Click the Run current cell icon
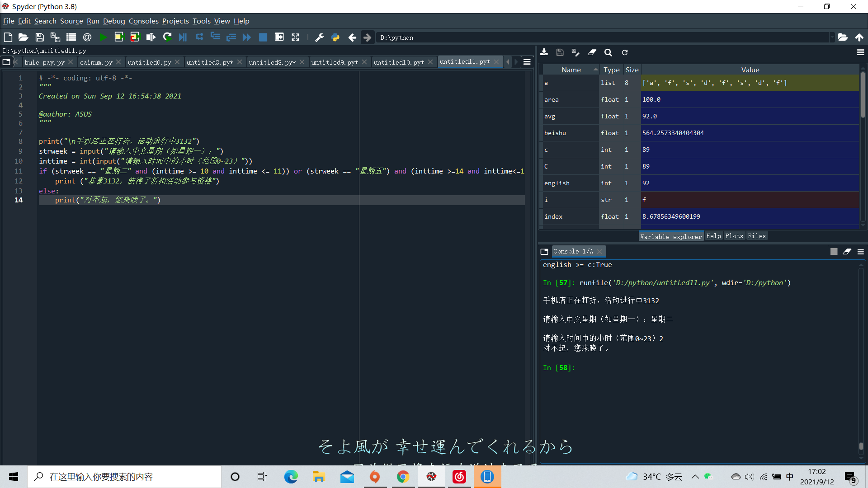The image size is (868, 488). click(119, 38)
